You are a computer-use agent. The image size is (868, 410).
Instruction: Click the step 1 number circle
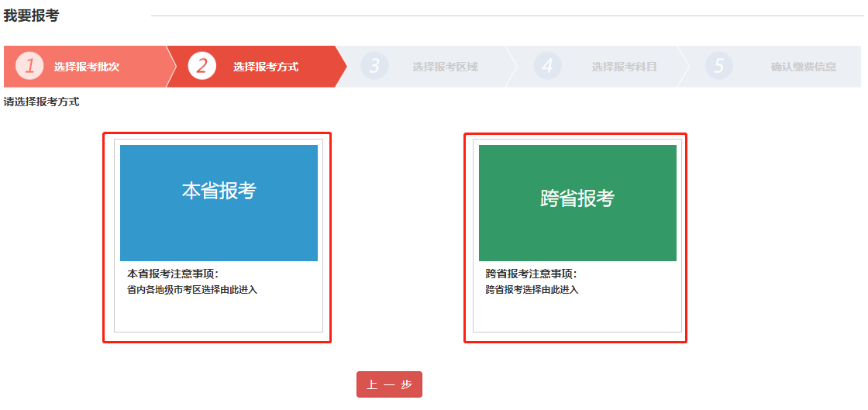29,66
